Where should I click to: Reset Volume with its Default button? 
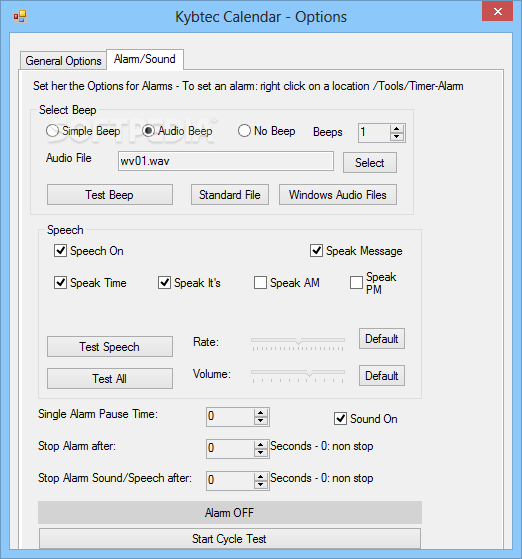tap(382, 375)
